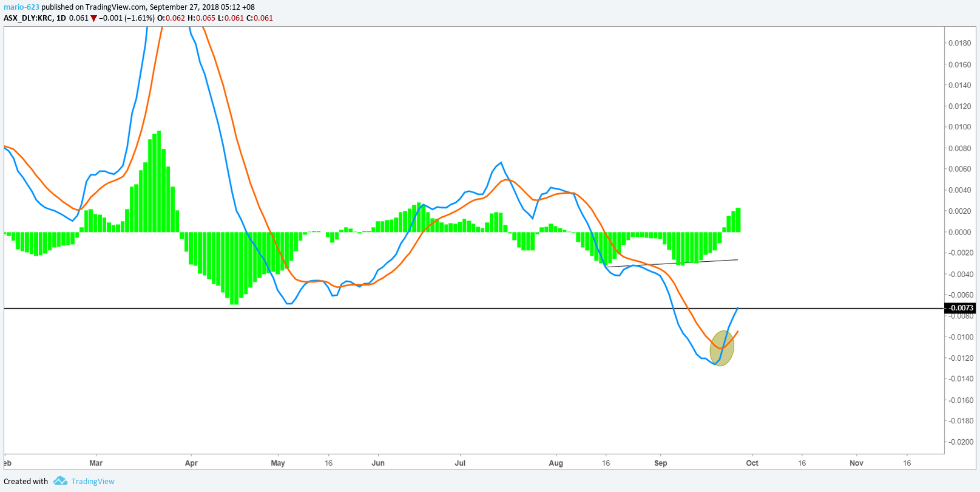The image size is (980, 492).
Task: Click the 0.0060 price axis label
Action: [x=959, y=169]
